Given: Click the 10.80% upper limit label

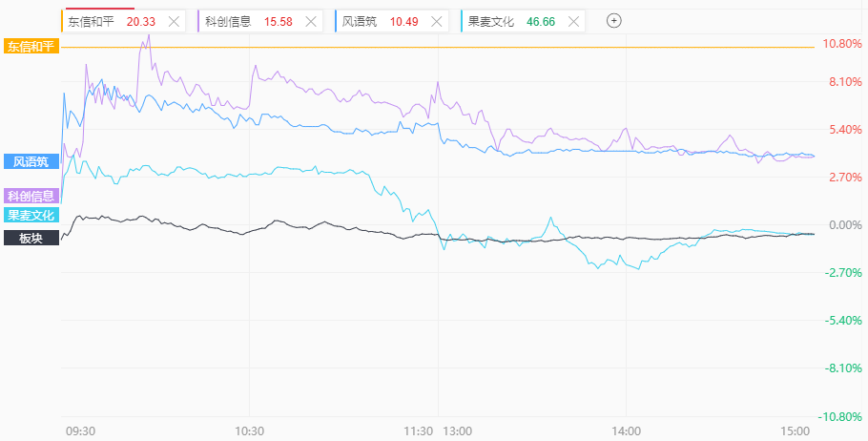Looking at the screenshot, I should (x=841, y=44).
